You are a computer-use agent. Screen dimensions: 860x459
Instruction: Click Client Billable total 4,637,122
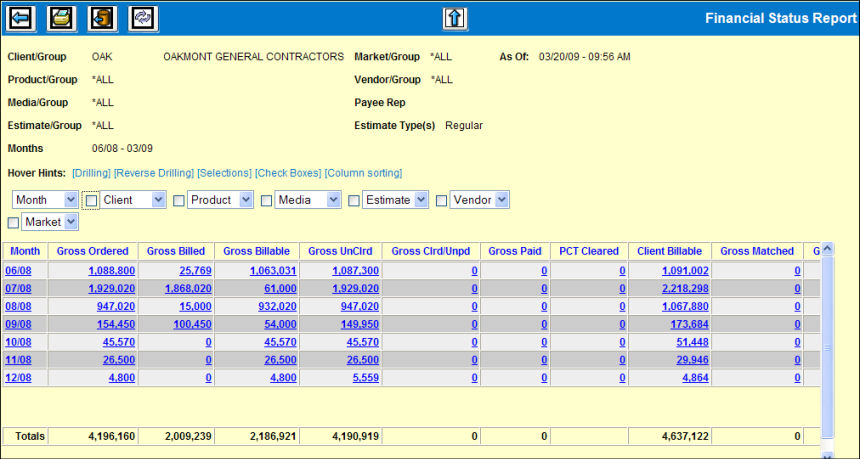pyautogui.click(x=685, y=437)
